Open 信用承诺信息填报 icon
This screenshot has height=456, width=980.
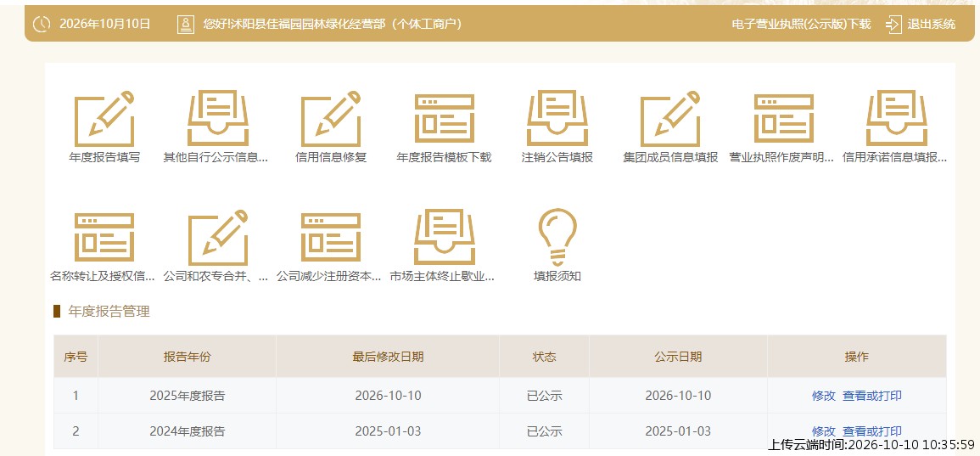(896, 119)
